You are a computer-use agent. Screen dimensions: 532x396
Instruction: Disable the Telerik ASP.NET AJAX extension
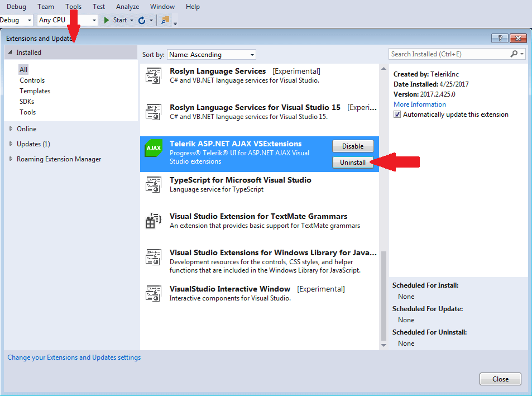click(353, 146)
